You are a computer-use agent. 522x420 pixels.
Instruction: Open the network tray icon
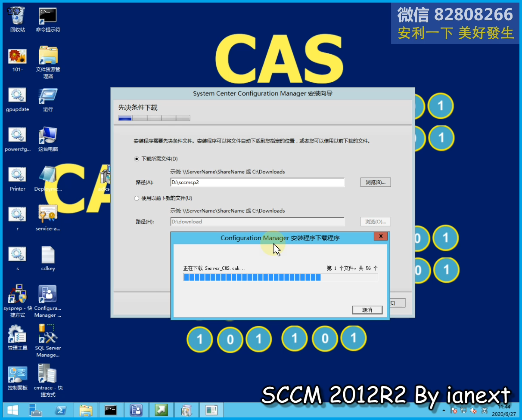[x=464, y=411]
